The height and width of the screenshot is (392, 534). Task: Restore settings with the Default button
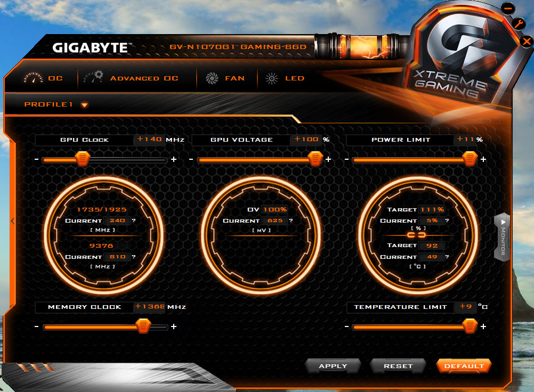click(464, 366)
